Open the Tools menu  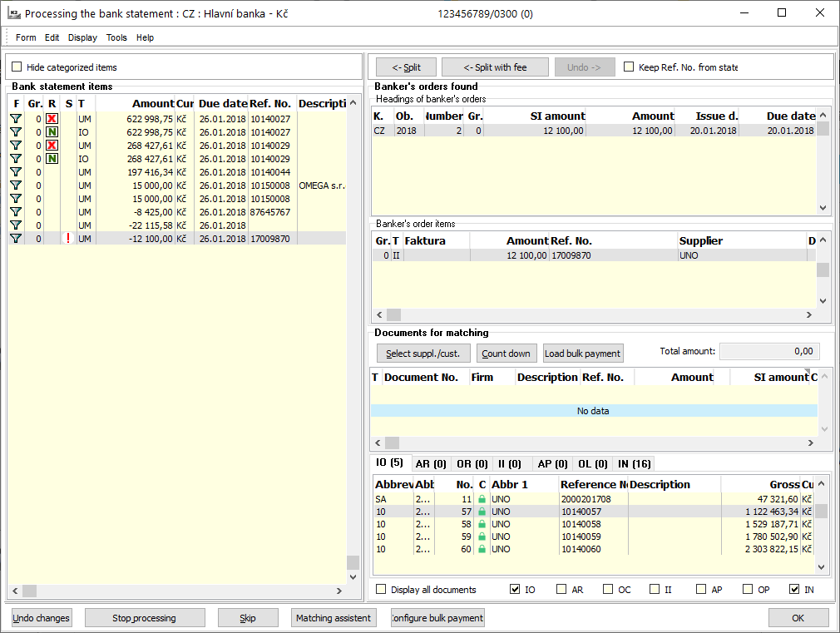click(x=116, y=37)
